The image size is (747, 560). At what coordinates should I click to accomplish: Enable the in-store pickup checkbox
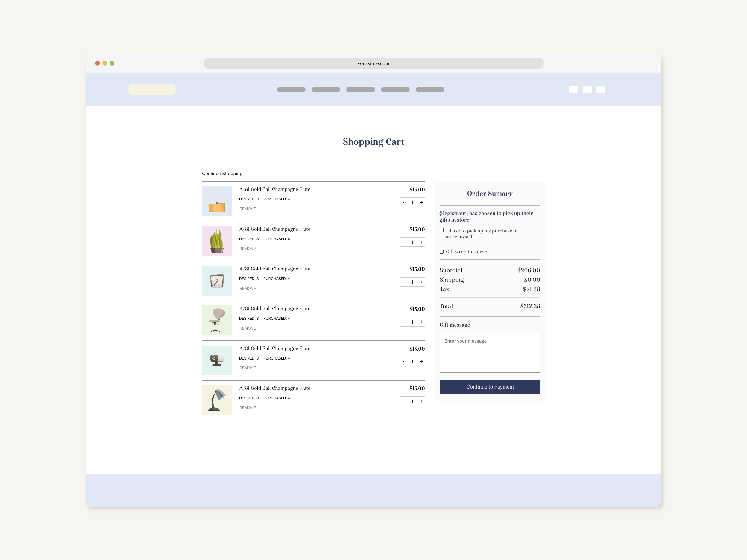pos(442,230)
